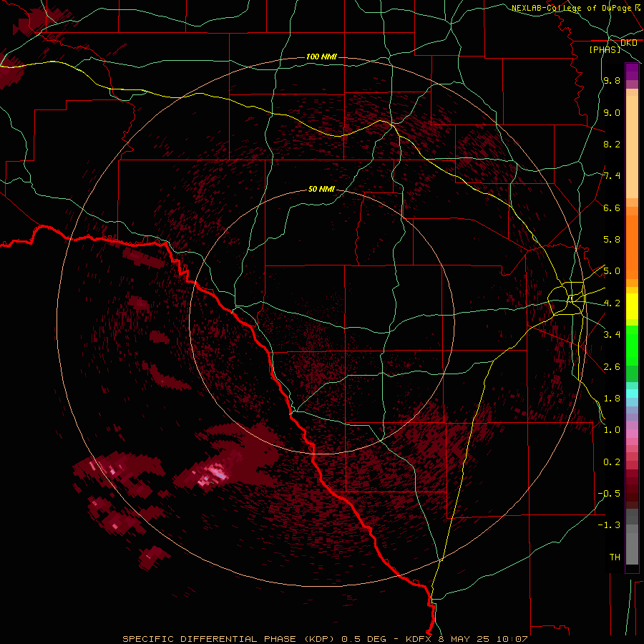Click the 5.8 value on the color scale
Image resolution: width=644 pixels, height=644 pixels.
tap(612, 240)
